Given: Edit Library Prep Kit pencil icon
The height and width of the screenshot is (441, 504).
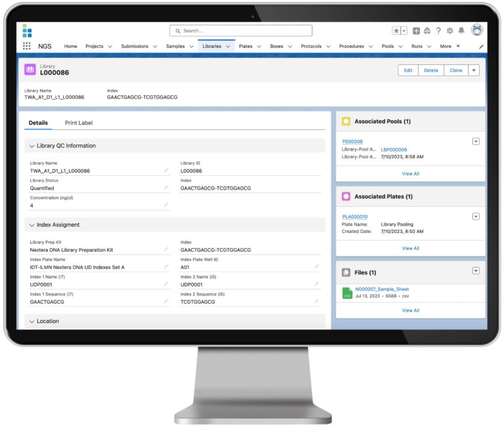Looking at the screenshot, I should (x=166, y=249).
